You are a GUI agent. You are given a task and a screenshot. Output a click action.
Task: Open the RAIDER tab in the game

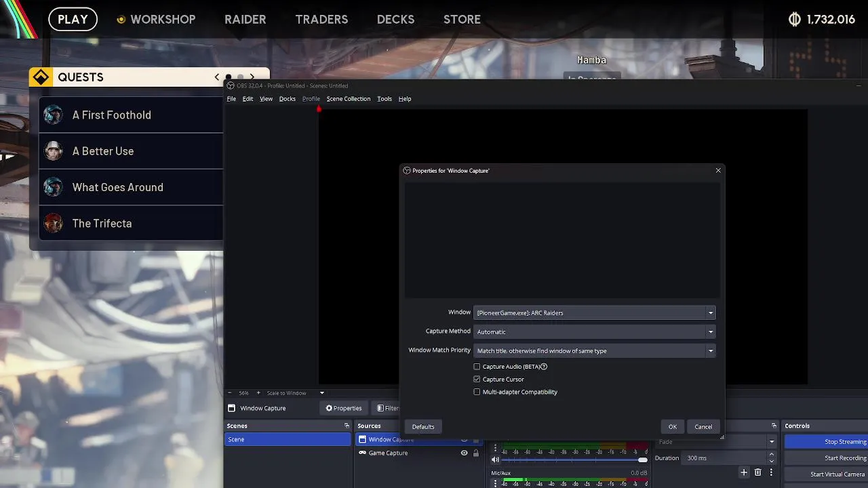245,20
